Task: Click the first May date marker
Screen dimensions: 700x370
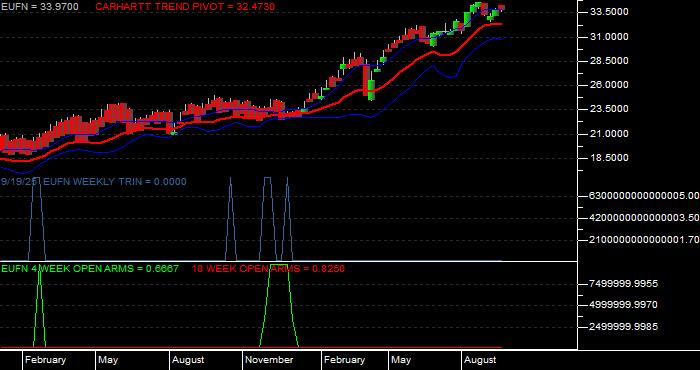Action: pos(108,360)
